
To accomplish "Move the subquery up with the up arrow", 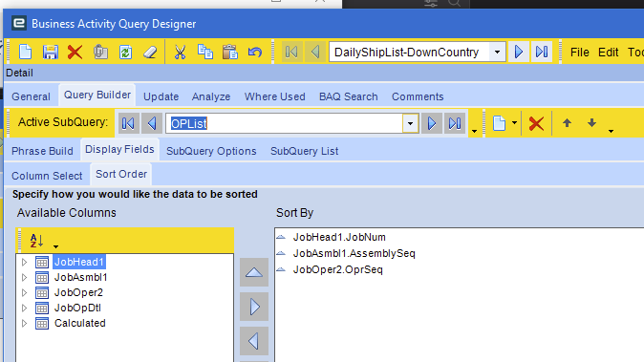I will click(x=567, y=122).
